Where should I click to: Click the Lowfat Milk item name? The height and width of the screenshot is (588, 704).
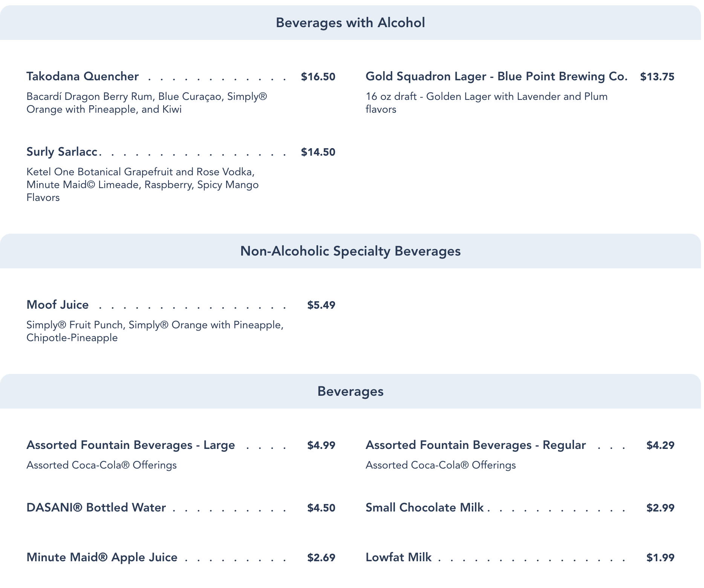tap(398, 557)
